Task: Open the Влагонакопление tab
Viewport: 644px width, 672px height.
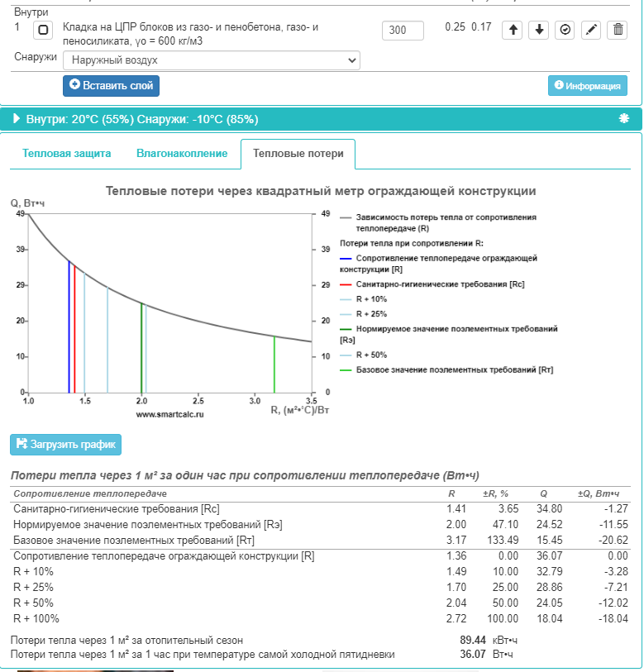Action: pyautogui.click(x=182, y=154)
